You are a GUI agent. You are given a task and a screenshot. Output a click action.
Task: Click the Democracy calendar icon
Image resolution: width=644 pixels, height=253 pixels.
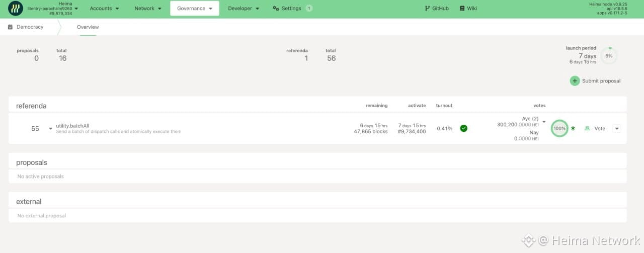coord(10,27)
